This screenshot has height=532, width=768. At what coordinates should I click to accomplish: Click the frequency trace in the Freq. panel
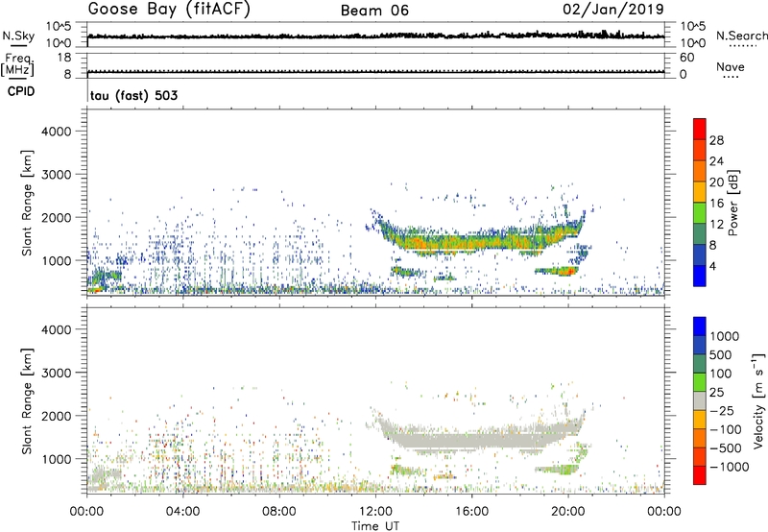point(375,72)
